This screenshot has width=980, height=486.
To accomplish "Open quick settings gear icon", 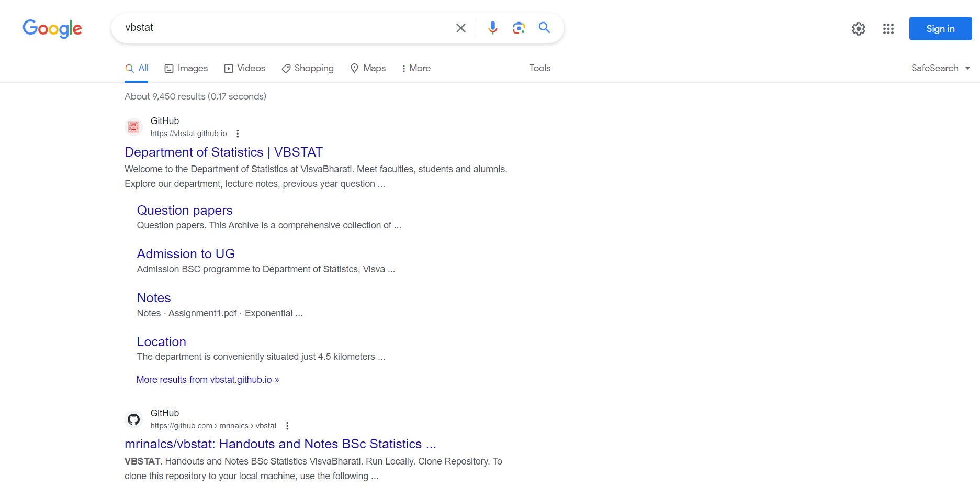I will tap(858, 29).
